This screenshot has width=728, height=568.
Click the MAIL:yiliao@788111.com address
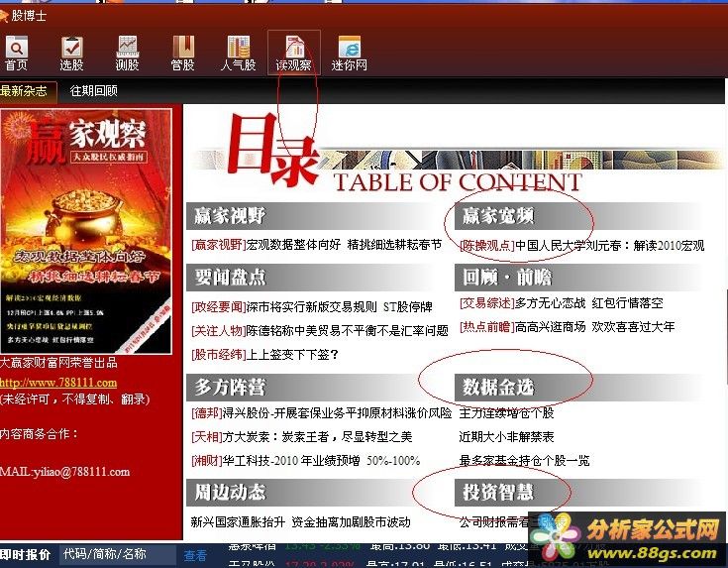pyautogui.click(x=65, y=472)
